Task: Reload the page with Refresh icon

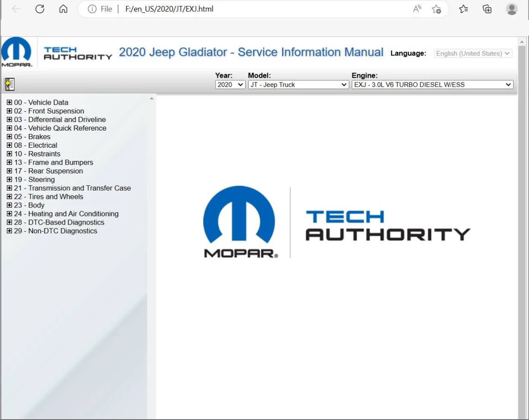Action: click(x=40, y=9)
